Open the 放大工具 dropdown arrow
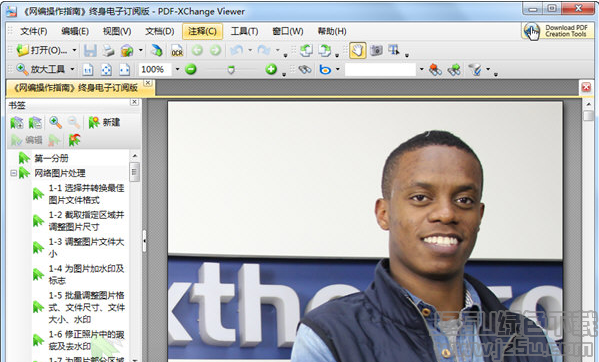Image resolution: width=599 pixels, height=362 pixels. (x=72, y=69)
